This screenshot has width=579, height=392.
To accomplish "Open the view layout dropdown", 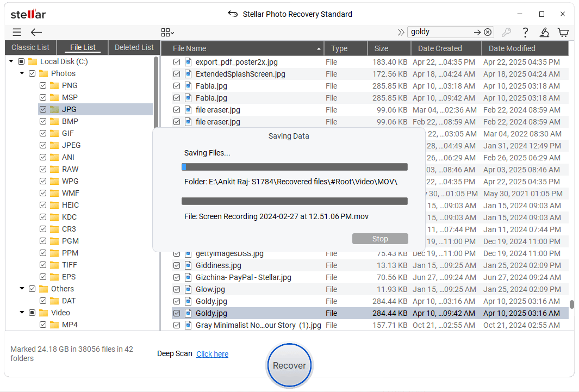I will tap(167, 32).
